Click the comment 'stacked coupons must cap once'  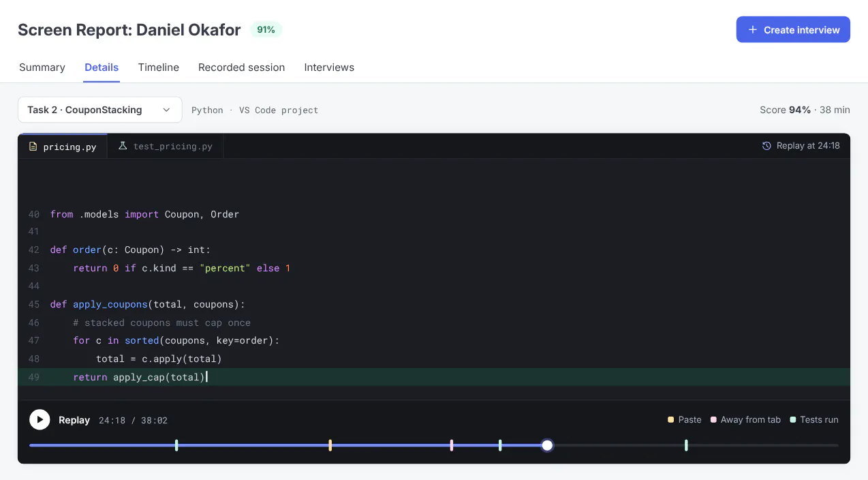click(x=161, y=322)
